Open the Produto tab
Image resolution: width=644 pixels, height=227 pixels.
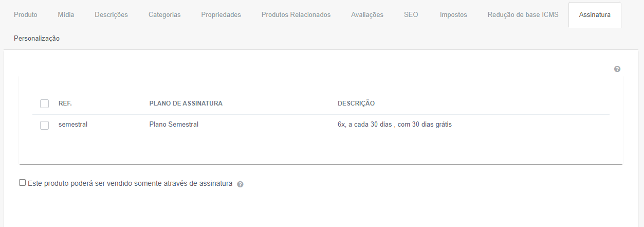26,15
